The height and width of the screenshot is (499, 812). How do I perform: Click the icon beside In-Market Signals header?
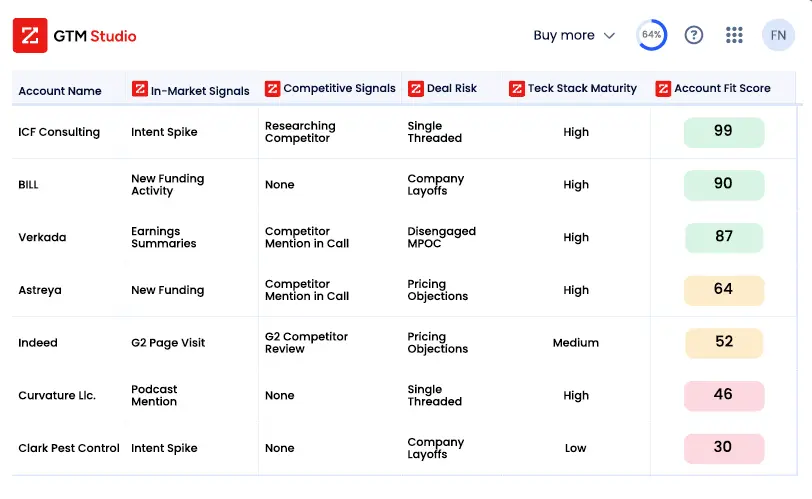click(139, 89)
